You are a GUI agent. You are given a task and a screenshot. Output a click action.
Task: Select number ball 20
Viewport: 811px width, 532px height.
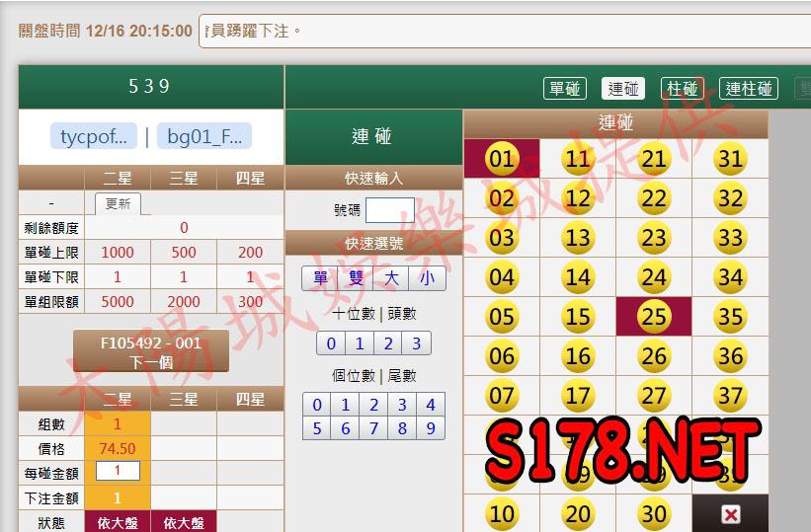578,514
